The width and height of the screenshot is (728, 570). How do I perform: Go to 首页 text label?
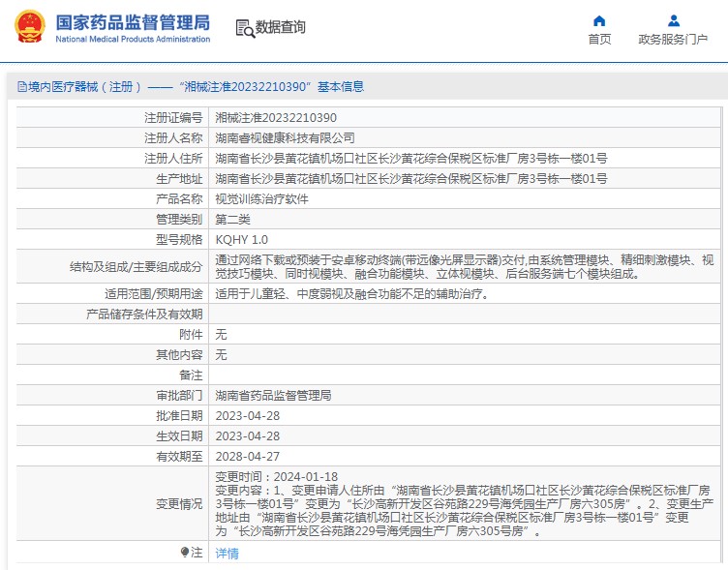599,40
